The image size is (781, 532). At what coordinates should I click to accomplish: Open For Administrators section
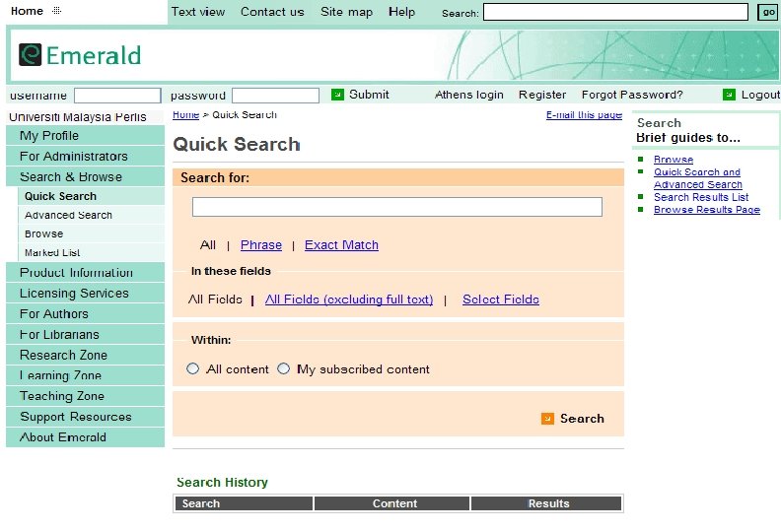[85, 157]
